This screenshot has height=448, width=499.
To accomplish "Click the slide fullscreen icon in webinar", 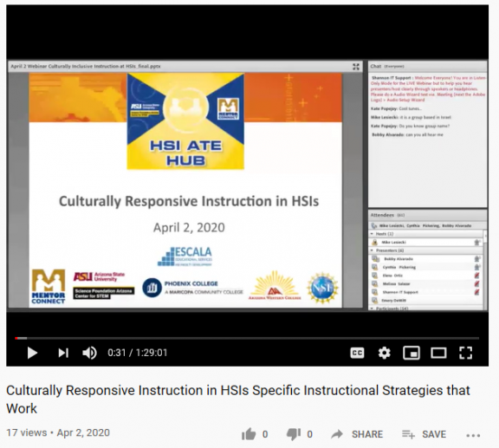I will coord(356,67).
